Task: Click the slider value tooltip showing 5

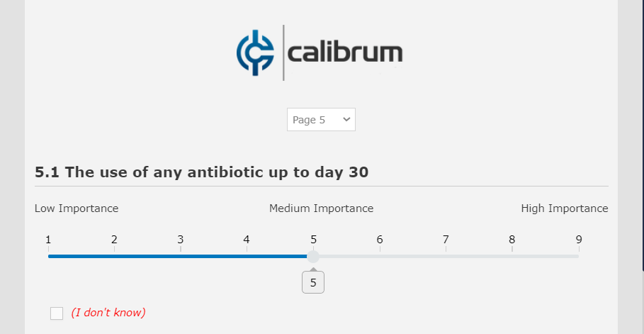Action: [313, 283]
